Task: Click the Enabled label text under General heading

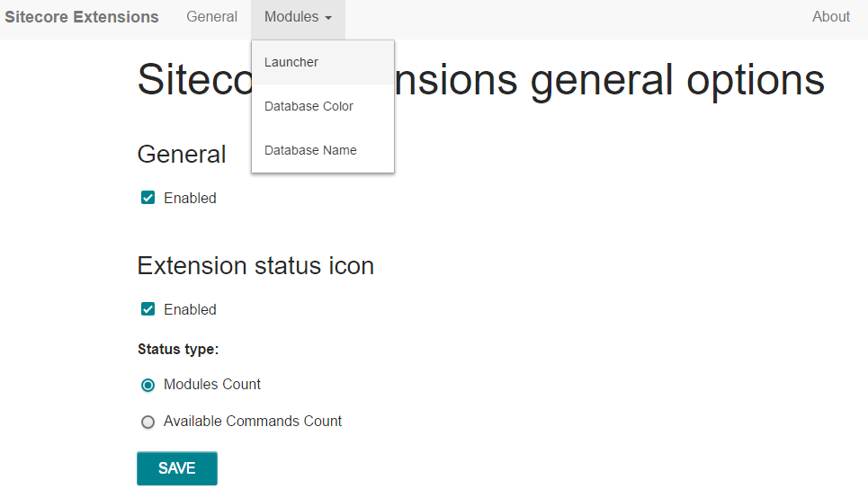Action: click(x=190, y=198)
